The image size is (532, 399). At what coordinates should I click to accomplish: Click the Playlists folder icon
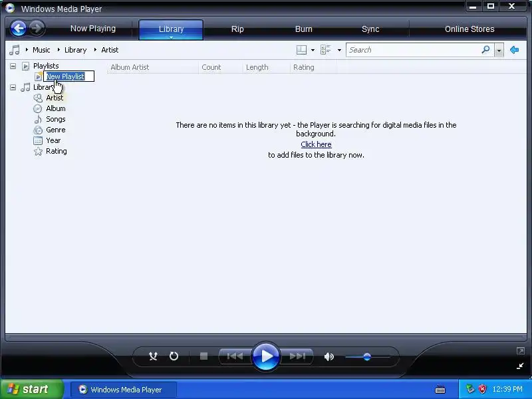tap(26, 66)
